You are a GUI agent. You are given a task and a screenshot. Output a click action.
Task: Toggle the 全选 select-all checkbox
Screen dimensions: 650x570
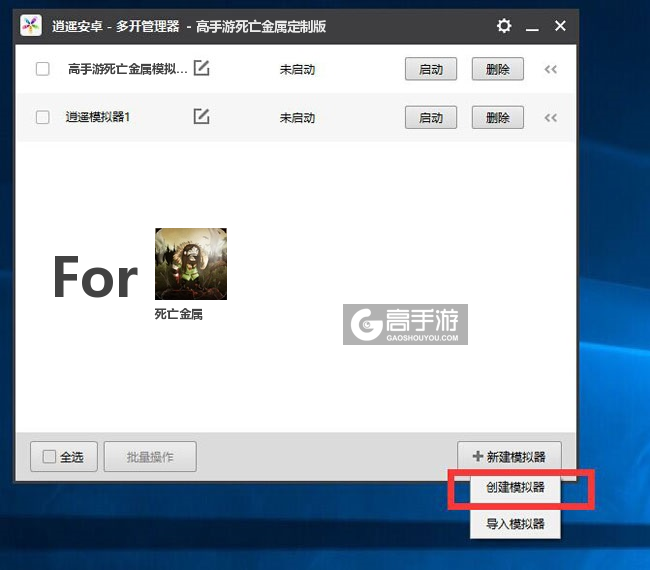49,457
